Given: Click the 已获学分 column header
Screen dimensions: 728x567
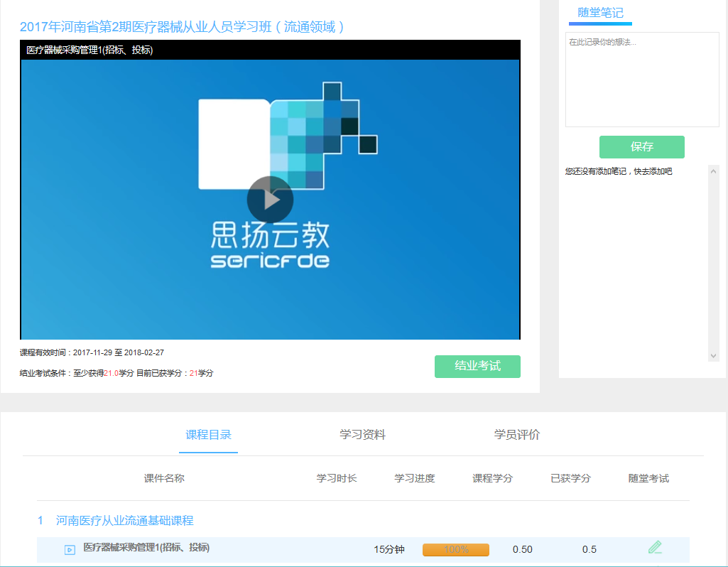Looking at the screenshot, I should tap(570, 478).
